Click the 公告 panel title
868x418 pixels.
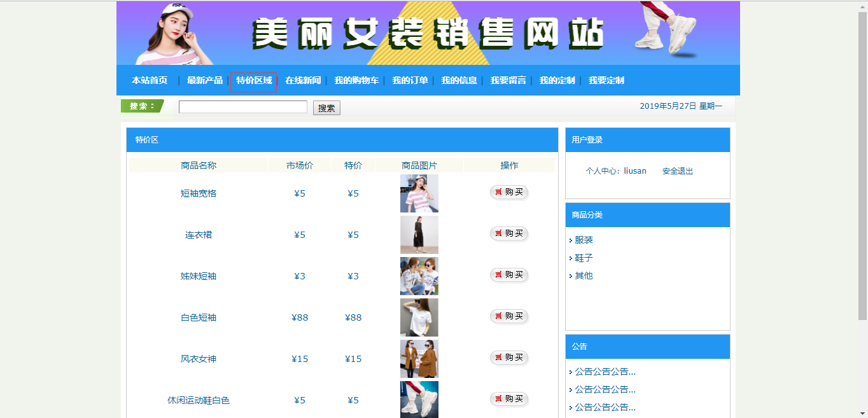(579, 347)
